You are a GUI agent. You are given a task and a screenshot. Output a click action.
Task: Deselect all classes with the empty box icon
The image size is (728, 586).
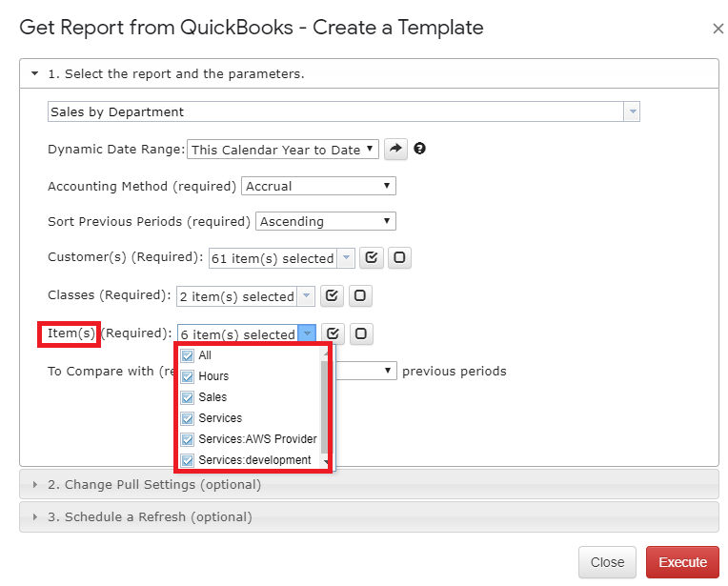pyautogui.click(x=360, y=295)
